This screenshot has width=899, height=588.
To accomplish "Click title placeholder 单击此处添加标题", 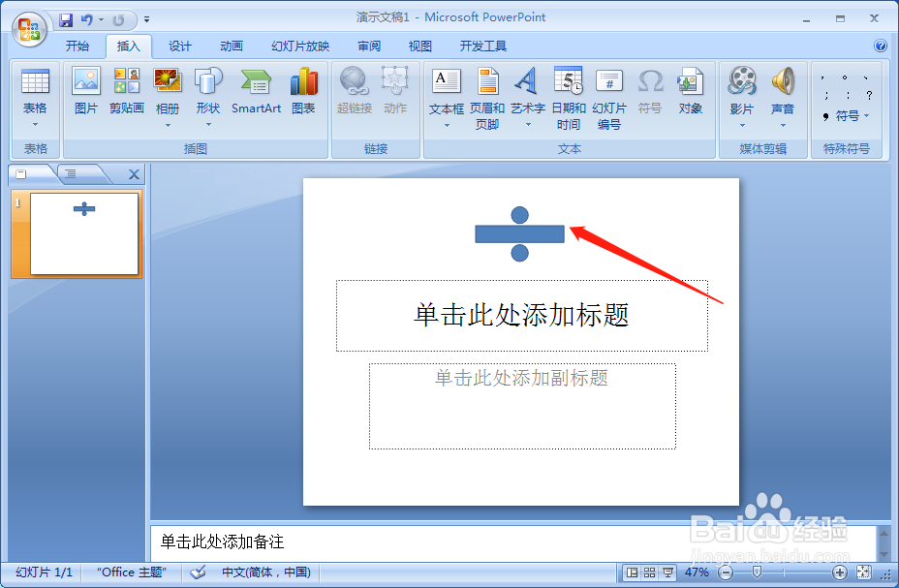I will 522,316.
